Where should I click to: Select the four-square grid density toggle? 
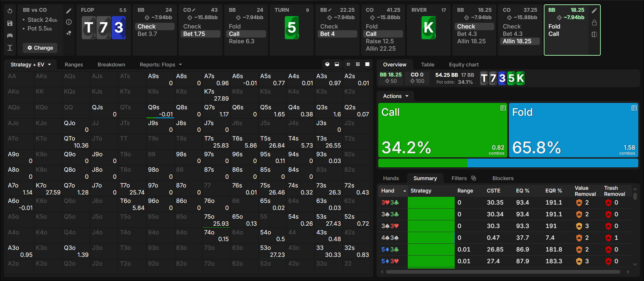(348, 64)
